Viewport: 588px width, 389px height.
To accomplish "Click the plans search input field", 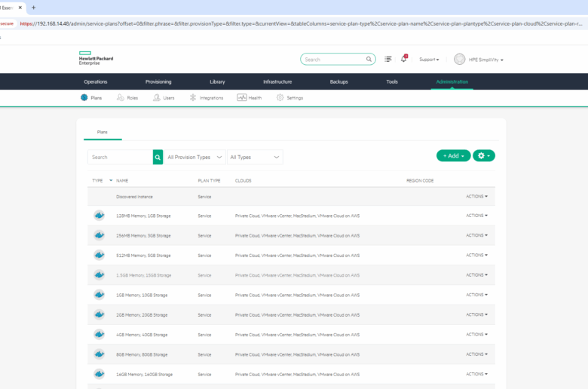I will pos(120,157).
